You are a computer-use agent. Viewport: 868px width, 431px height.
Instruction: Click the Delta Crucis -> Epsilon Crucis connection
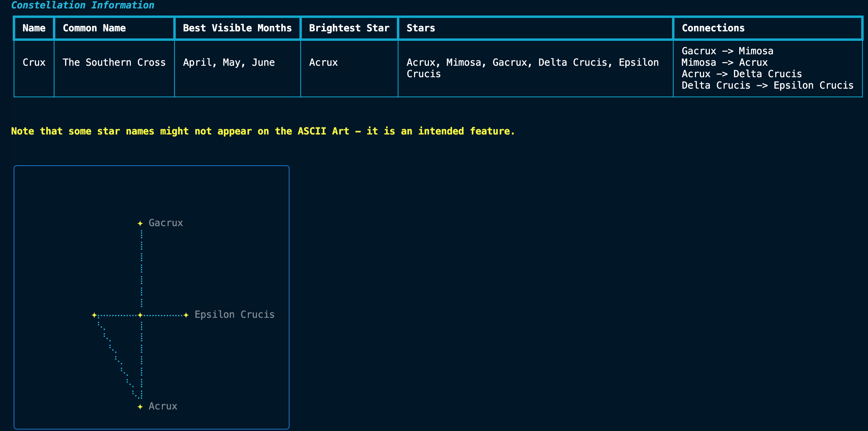tap(768, 86)
